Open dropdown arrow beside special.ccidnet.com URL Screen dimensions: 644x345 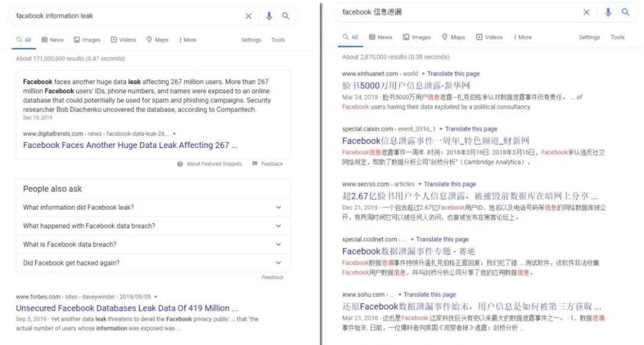coord(412,239)
